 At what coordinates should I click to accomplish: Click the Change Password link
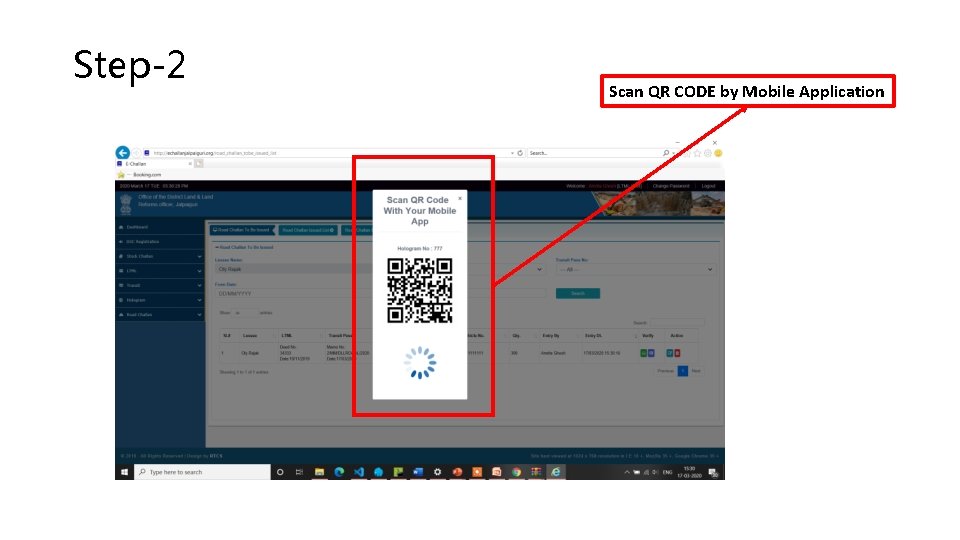[670, 186]
